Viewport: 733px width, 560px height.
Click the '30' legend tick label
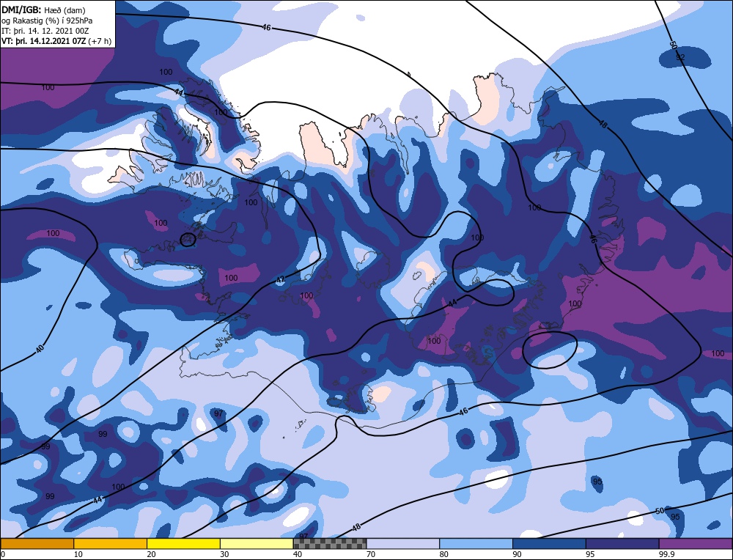(224, 554)
